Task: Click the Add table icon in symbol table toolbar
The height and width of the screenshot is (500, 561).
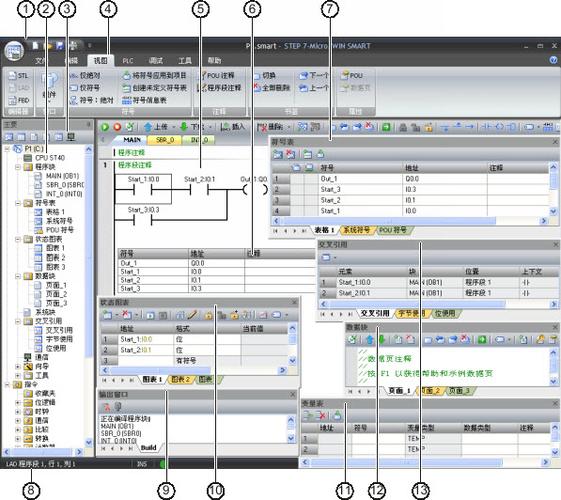Action: point(278,154)
